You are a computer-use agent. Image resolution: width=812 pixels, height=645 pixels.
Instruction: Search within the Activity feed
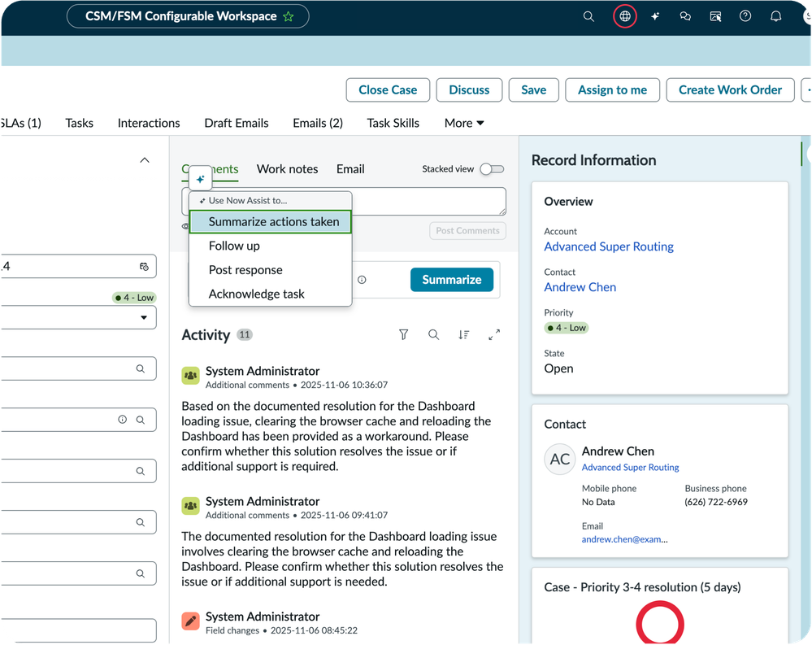pyautogui.click(x=433, y=334)
